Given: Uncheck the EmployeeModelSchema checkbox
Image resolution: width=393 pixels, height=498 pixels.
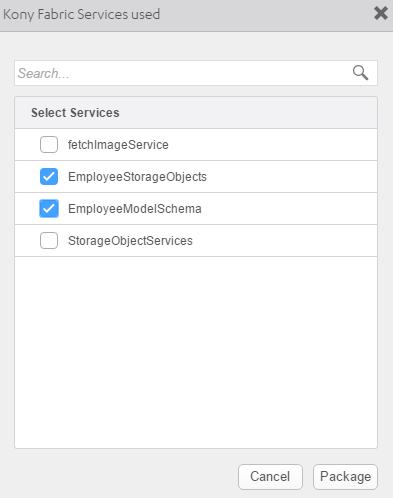Looking at the screenshot, I should (49, 208).
